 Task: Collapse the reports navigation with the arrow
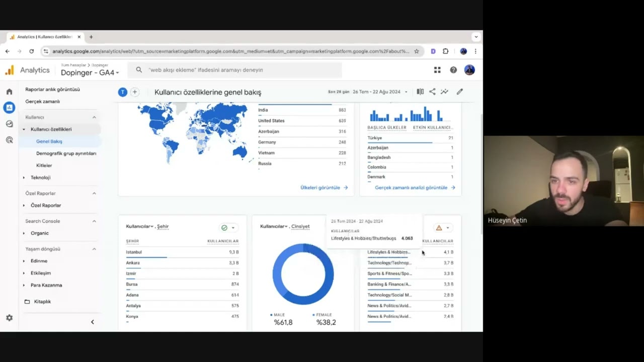point(92,322)
